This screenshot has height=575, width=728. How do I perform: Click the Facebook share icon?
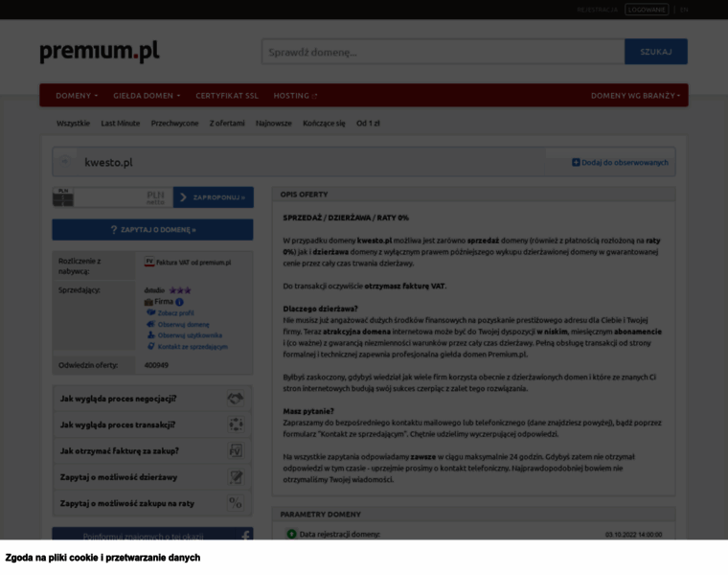(245, 536)
